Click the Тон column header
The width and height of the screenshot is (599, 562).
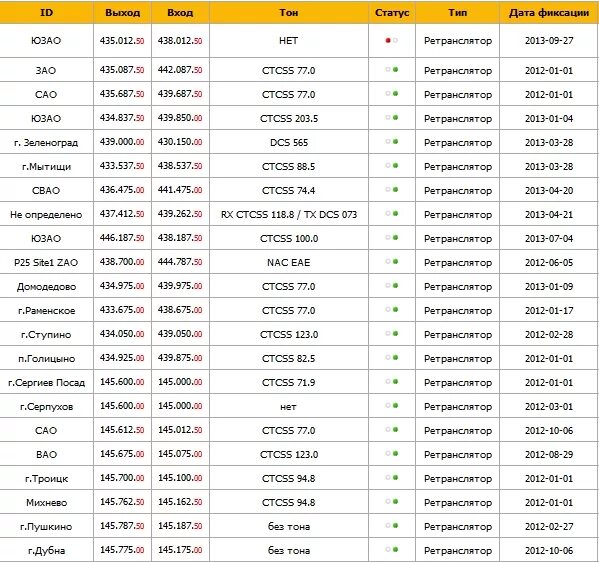[x=288, y=13]
